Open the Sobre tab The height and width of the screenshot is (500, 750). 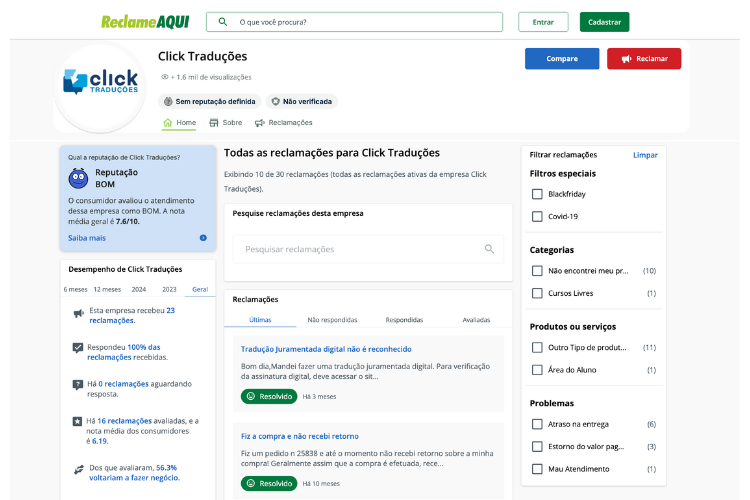(x=226, y=122)
